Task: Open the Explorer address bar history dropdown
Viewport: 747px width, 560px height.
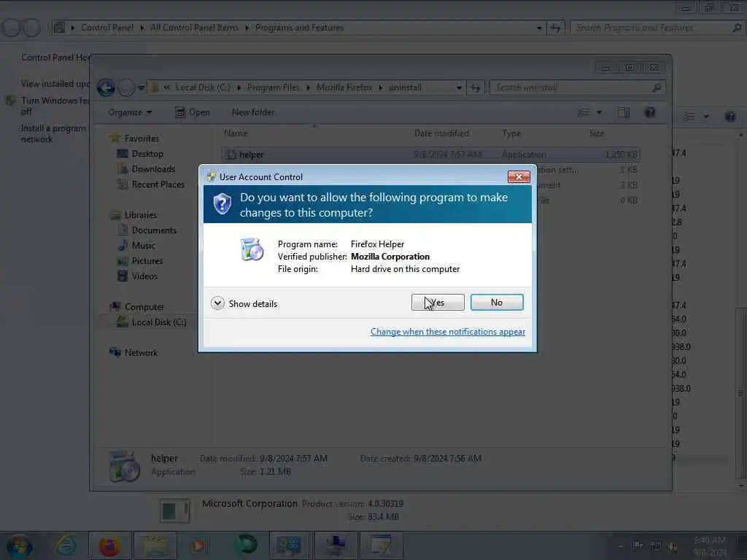Action: (459, 87)
